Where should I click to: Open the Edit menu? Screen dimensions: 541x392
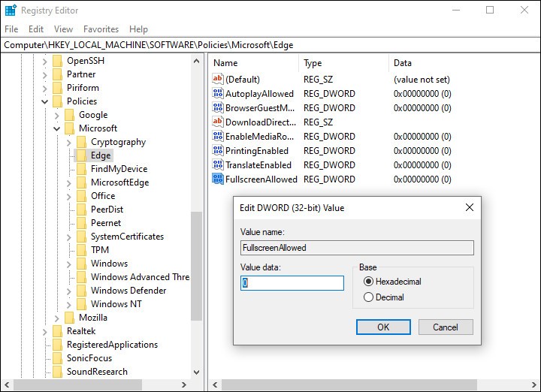36,29
